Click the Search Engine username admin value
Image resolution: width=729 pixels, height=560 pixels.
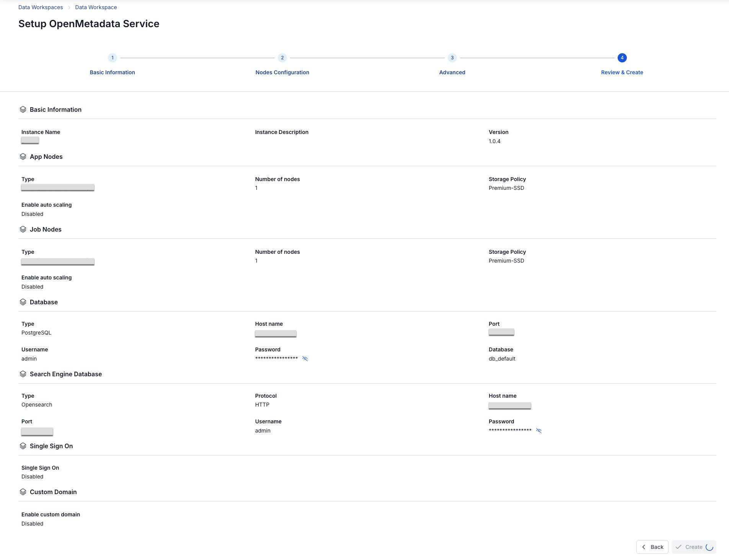point(263,431)
